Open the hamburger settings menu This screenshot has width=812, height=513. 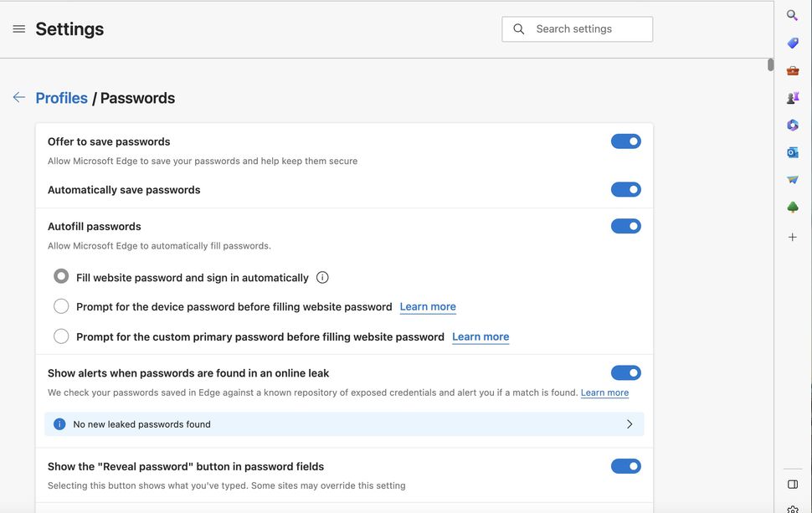pyautogui.click(x=19, y=28)
